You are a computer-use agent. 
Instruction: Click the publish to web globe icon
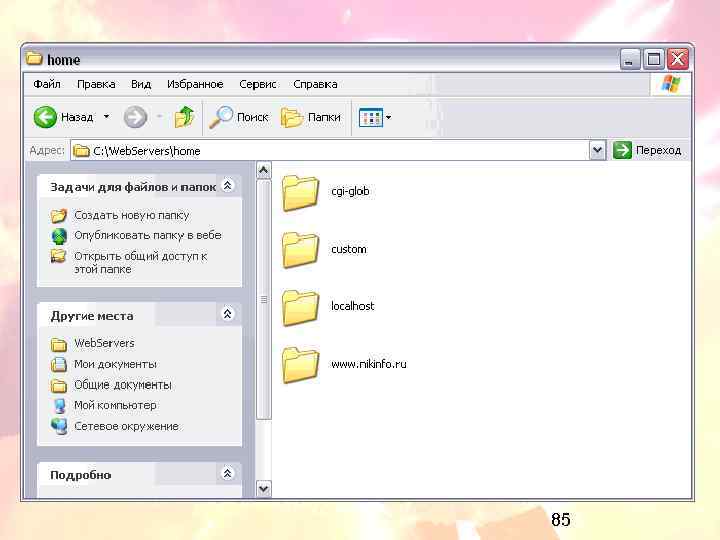coord(59,236)
